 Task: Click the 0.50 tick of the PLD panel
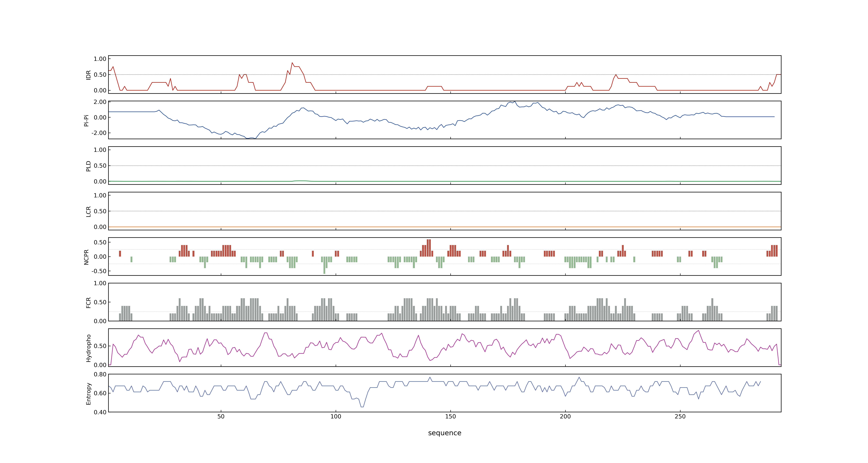tap(100, 166)
